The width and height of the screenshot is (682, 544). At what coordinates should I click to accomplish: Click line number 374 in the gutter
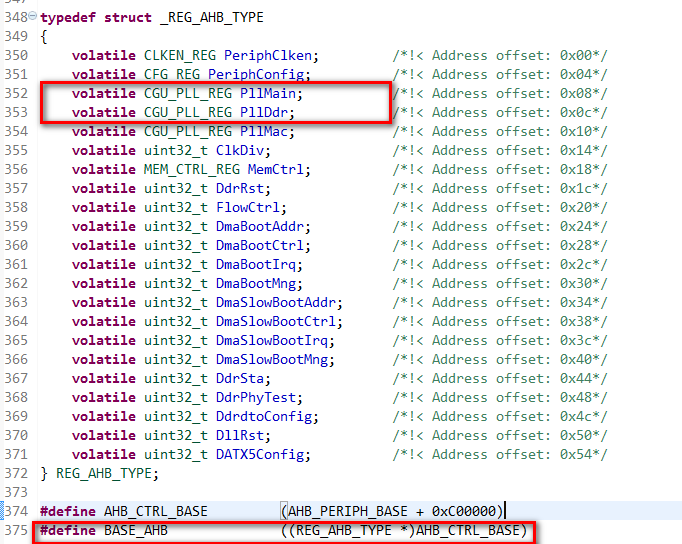click(16, 511)
